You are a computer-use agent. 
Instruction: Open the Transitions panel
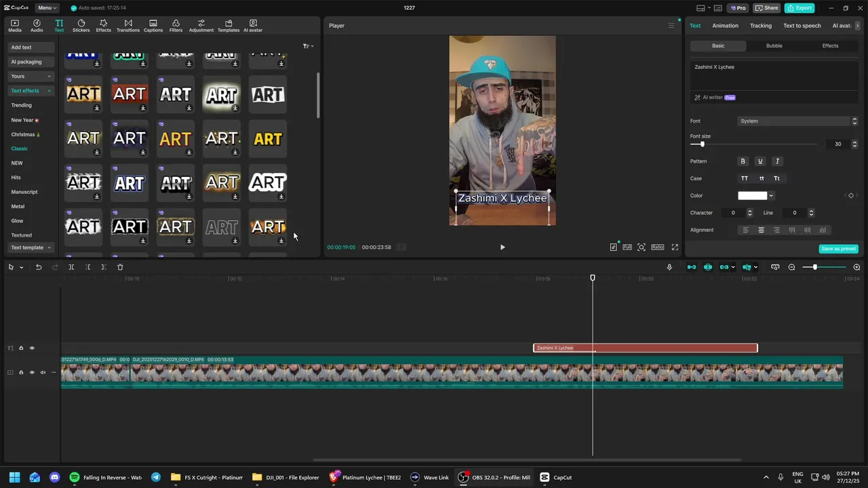point(128,26)
